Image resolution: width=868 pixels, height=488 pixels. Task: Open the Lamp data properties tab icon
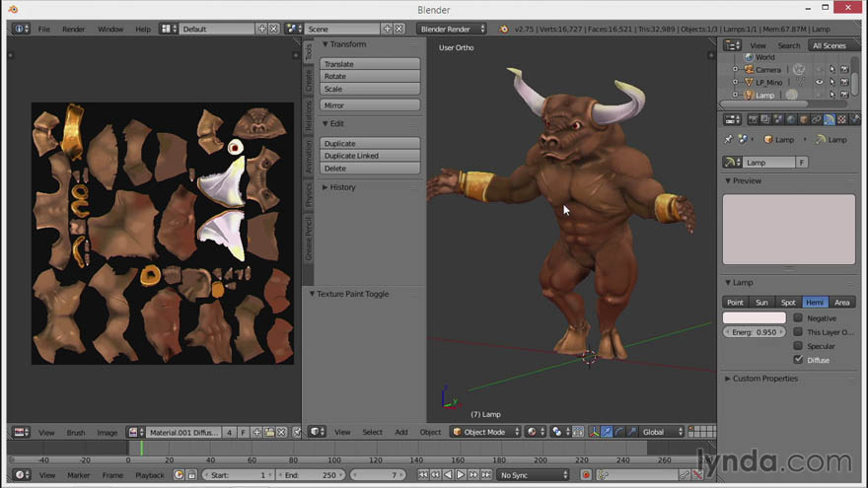point(829,119)
